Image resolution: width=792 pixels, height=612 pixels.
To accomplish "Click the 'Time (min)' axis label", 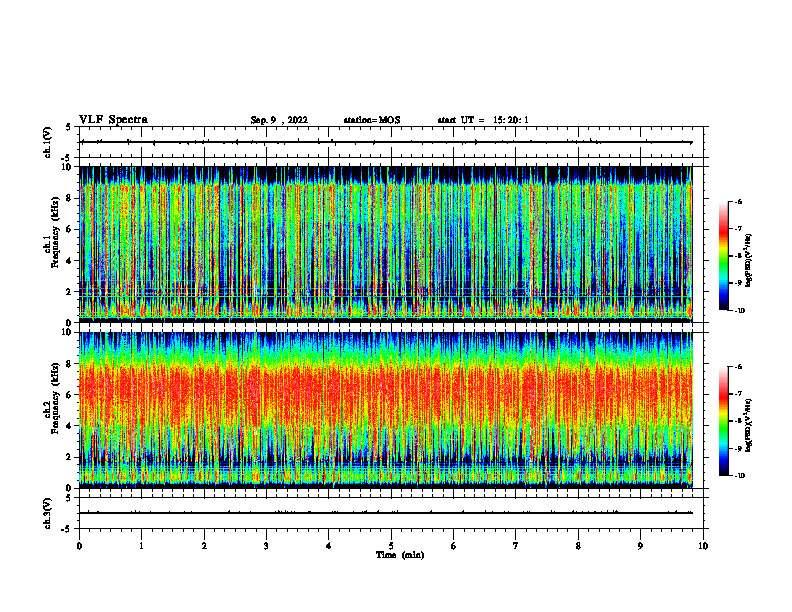I will pos(400,555).
